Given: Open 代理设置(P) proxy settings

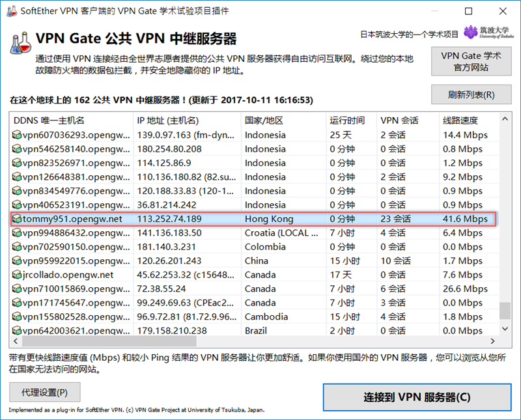Looking at the screenshot, I should (x=44, y=392).
